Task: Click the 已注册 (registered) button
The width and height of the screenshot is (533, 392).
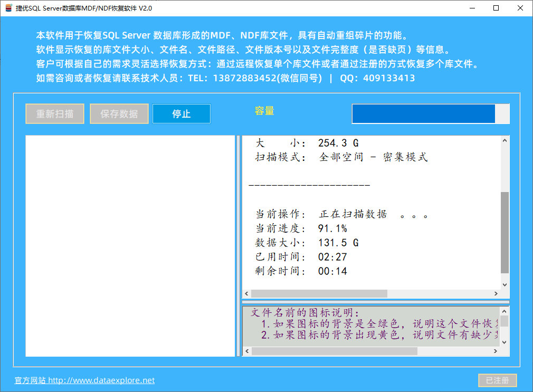Action: tap(497, 380)
